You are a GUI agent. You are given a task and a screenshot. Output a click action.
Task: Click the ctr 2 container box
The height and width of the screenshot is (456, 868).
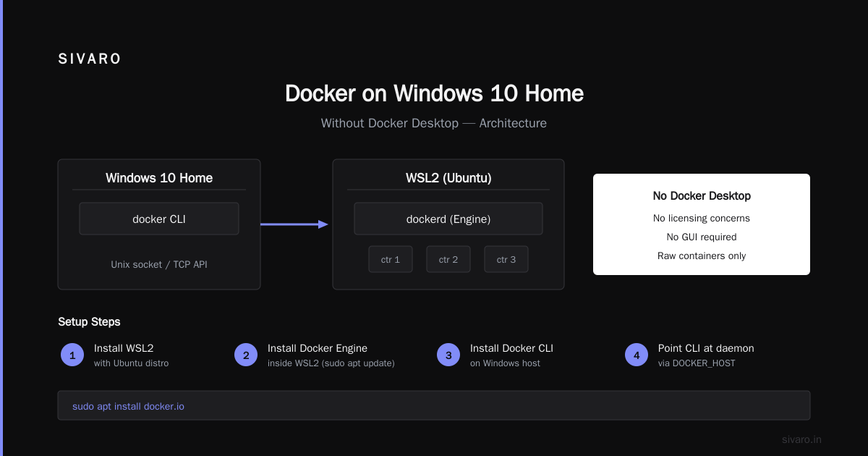click(x=448, y=259)
